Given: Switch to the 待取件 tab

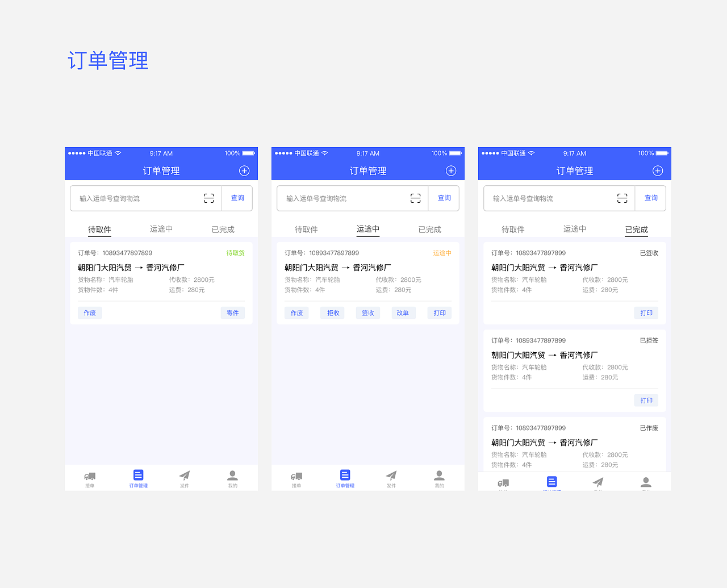Looking at the screenshot, I should 99,228.
